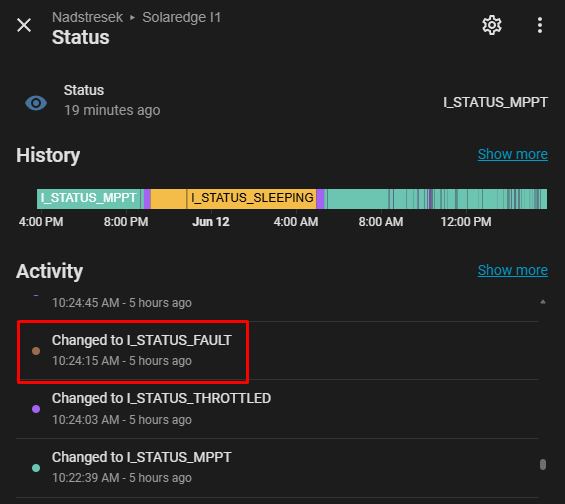Click the green dot beside I_STATUS_MPPT activity

pos(36,468)
